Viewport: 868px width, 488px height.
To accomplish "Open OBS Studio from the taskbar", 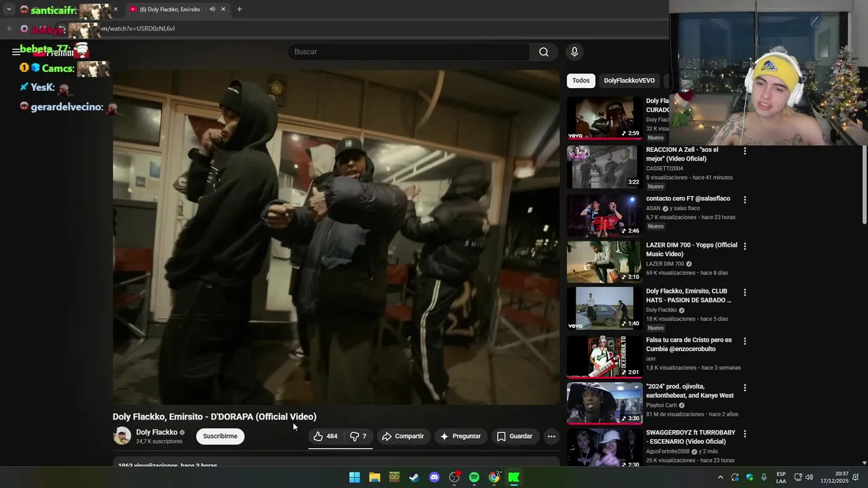I will [454, 478].
